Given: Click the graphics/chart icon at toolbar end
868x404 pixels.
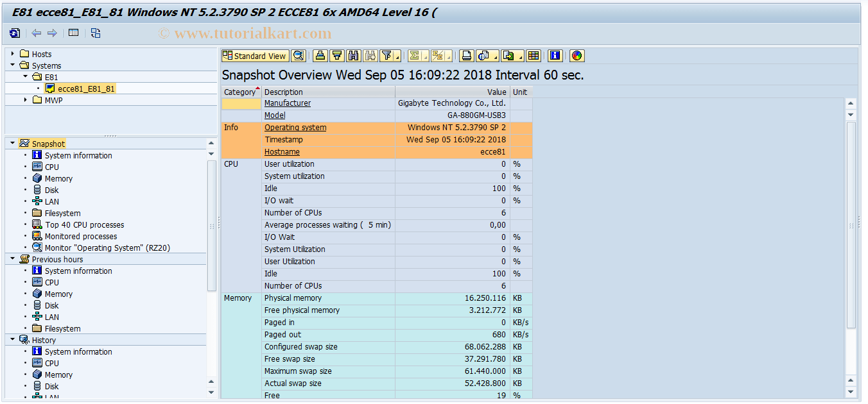Looking at the screenshot, I should click(x=576, y=56).
